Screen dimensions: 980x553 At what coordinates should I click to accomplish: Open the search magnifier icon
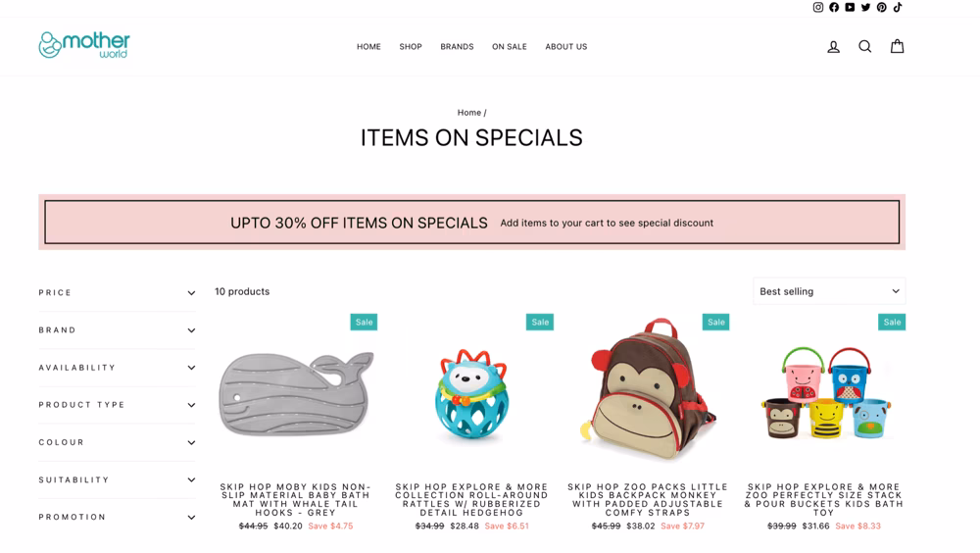[865, 46]
